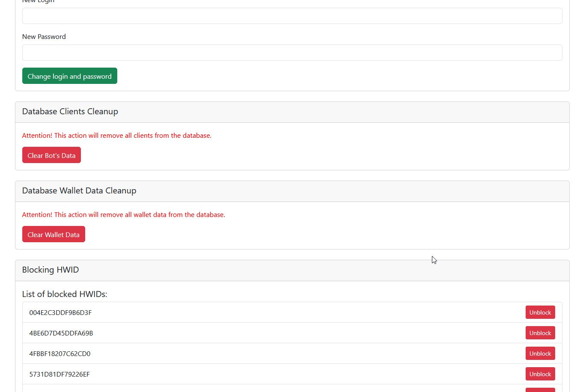
Task: Focus the New Password input field
Action: (292, 53)
